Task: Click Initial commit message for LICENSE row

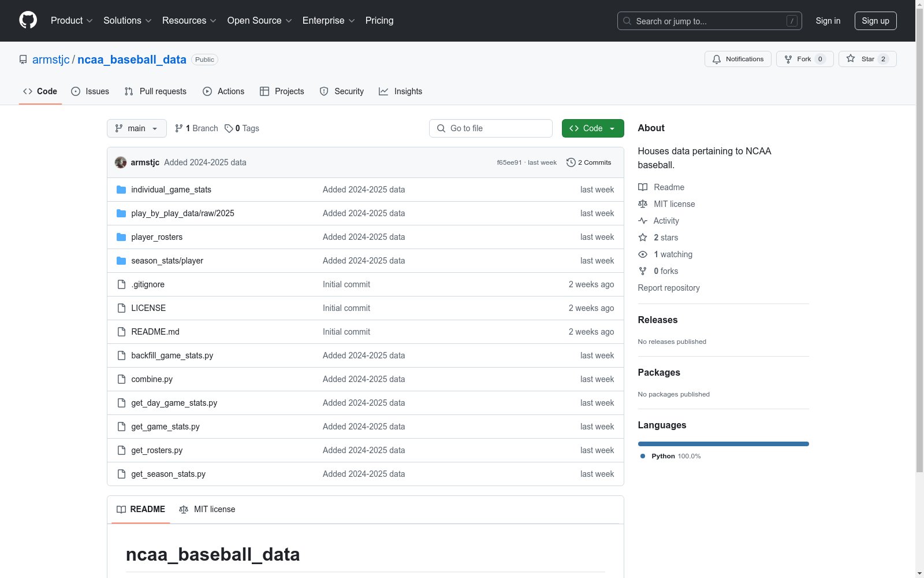Action: [346, 308]
